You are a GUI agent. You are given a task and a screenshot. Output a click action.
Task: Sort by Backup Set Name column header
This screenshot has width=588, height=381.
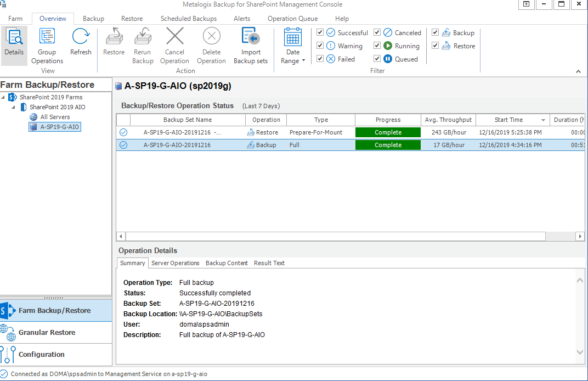coord(188,120)
